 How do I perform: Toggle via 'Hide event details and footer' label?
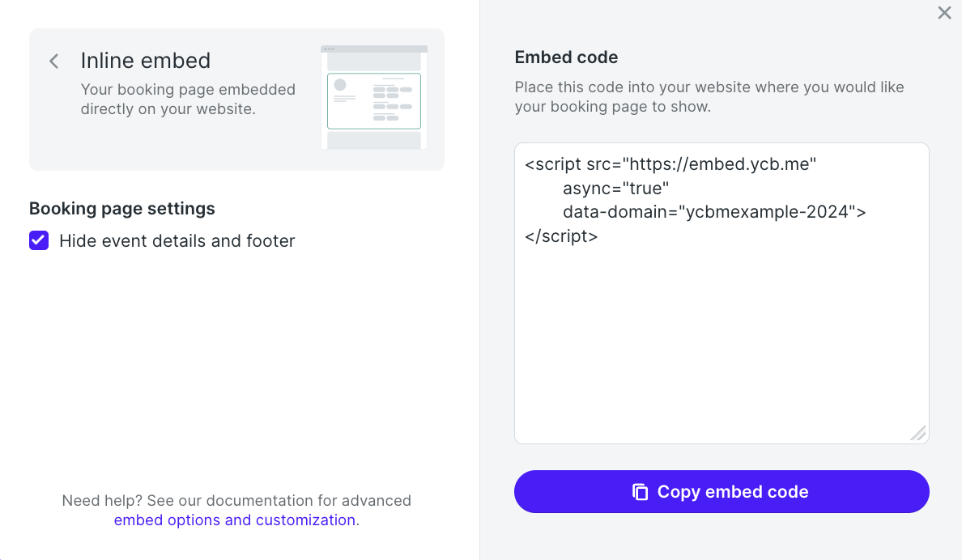pyautogui.click(x=177, y=241)
